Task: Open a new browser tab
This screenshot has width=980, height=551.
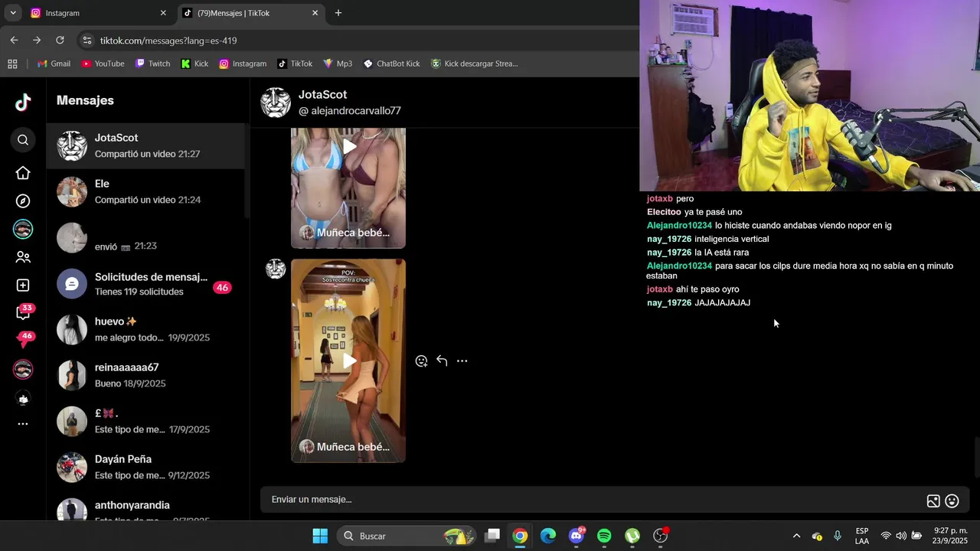Action: click(338, 13)
